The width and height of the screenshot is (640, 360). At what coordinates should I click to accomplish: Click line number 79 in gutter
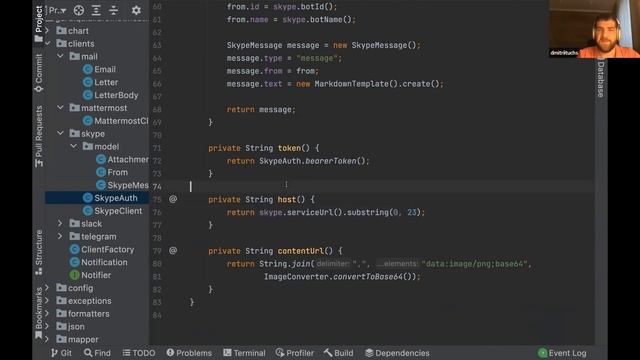[157, 251]
